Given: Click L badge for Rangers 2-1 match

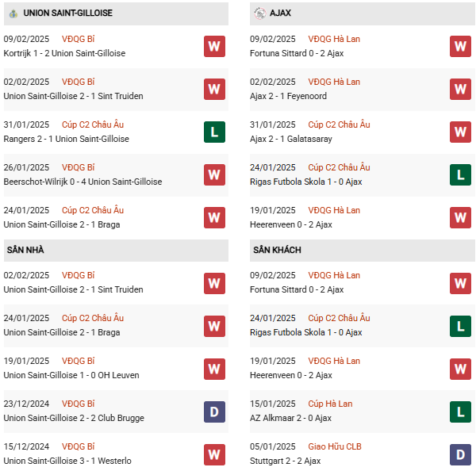Looking at the screenshot, I should pyautogui.click(x=213, y=132).
